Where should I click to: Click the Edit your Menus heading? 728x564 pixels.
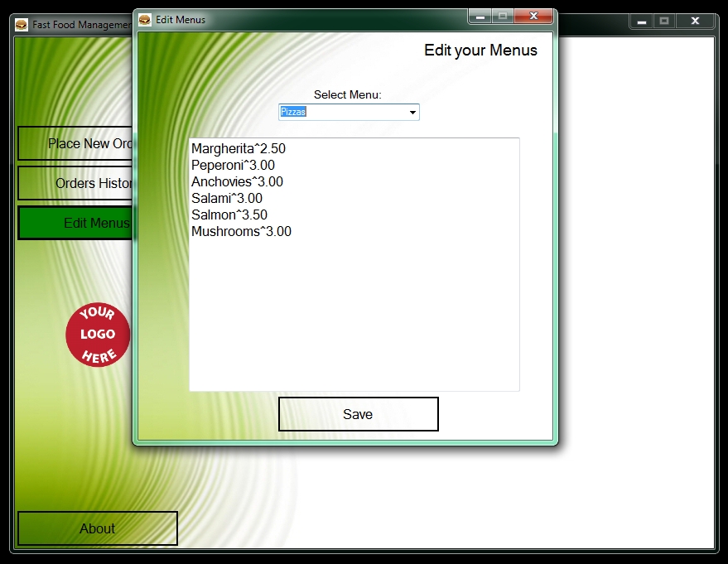pos(480,51)
